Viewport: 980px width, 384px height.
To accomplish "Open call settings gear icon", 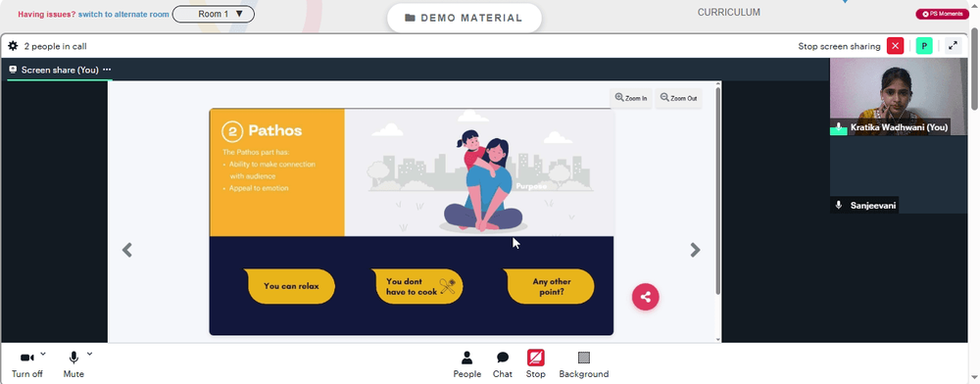I will pos(13,46).
